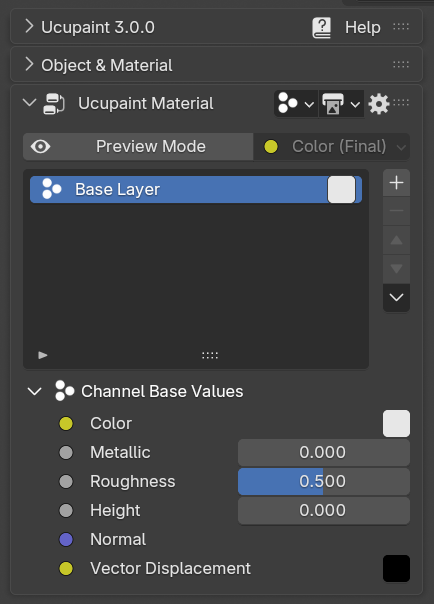Click the blue Normal channel socket
The height and width of the screenshot is (604, 434).
pyautogui.click(x=66, y=539)
